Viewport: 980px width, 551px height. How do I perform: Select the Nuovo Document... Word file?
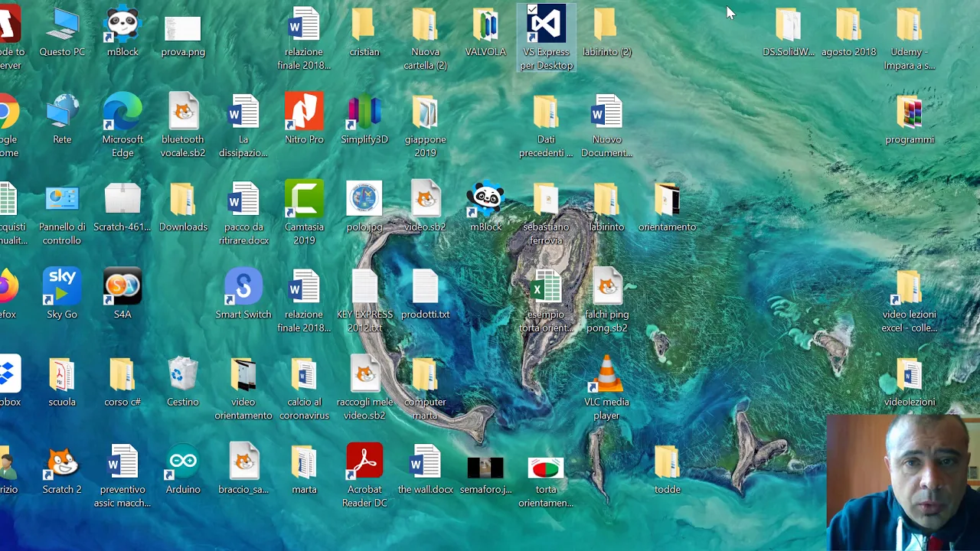point(607,126)
